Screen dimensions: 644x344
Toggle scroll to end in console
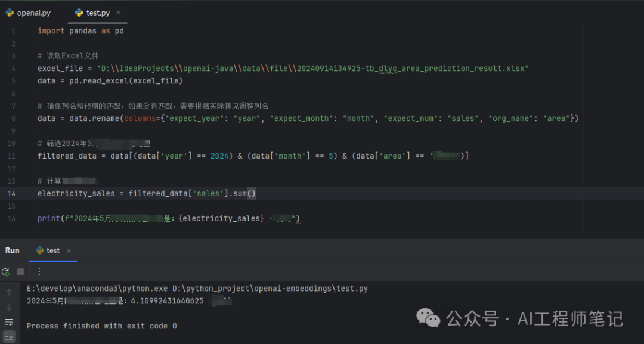9,337
